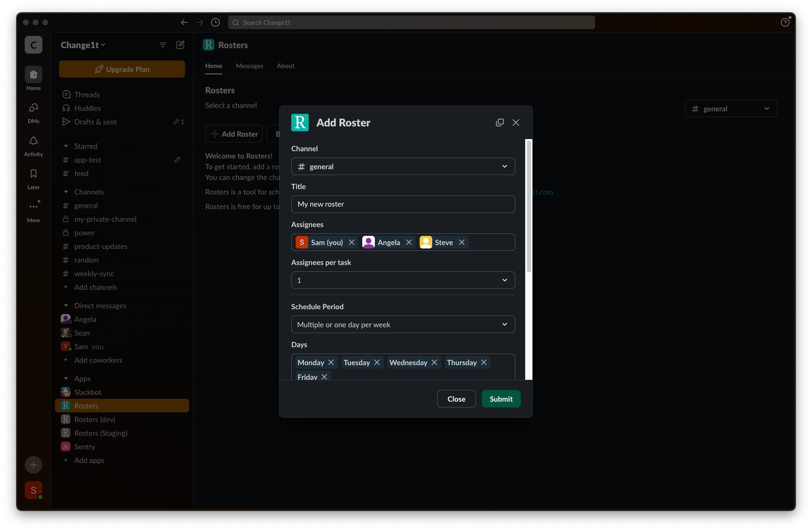
Task: Remove Monday from Days
Action: [x=331, y=362]
